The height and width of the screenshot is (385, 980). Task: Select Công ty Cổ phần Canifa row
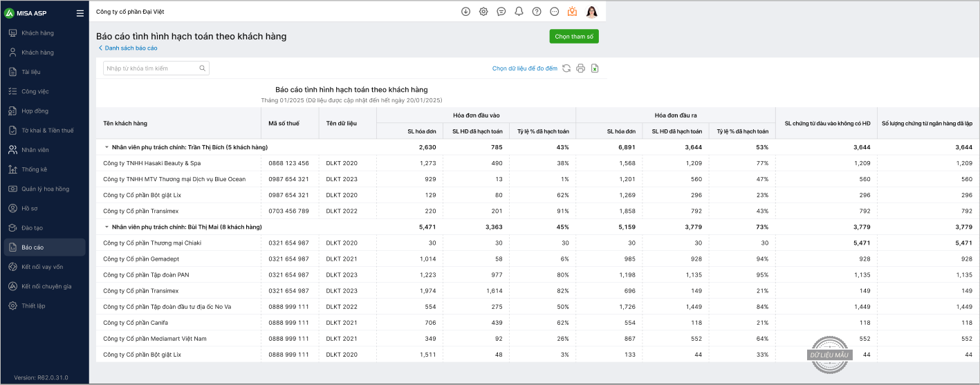538,322
